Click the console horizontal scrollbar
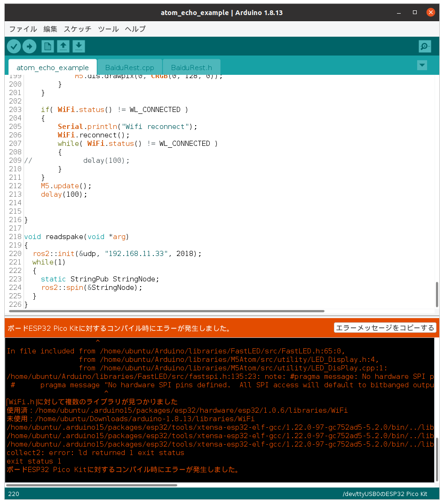 pyautogui.click(x=92, y=485)
